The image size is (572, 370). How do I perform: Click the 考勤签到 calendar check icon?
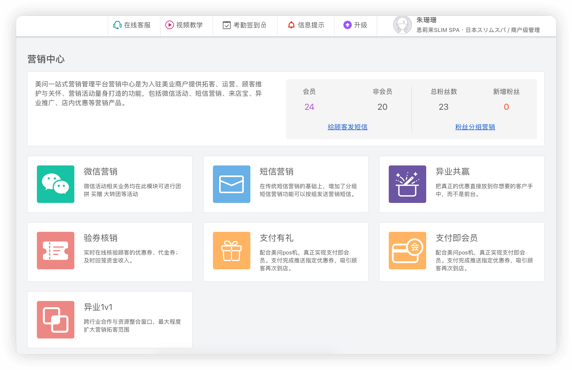(x=227, y=25)
